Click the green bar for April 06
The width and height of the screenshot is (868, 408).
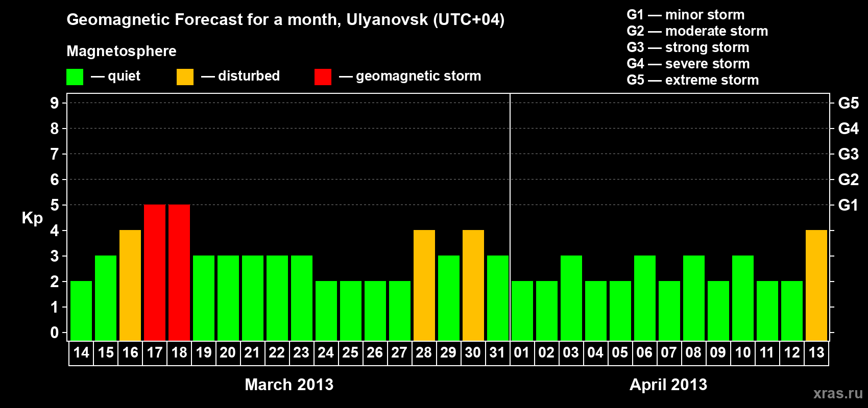[645, 298]
